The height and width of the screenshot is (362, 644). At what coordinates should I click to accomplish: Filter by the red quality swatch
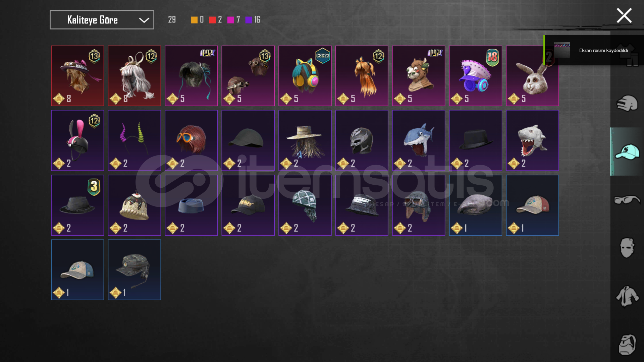[212, 20]
